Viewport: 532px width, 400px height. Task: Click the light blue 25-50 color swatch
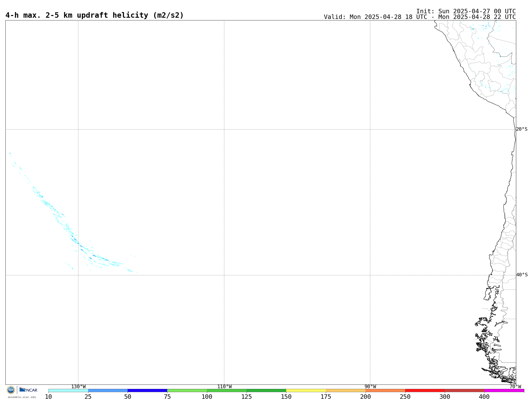(108, 391)
